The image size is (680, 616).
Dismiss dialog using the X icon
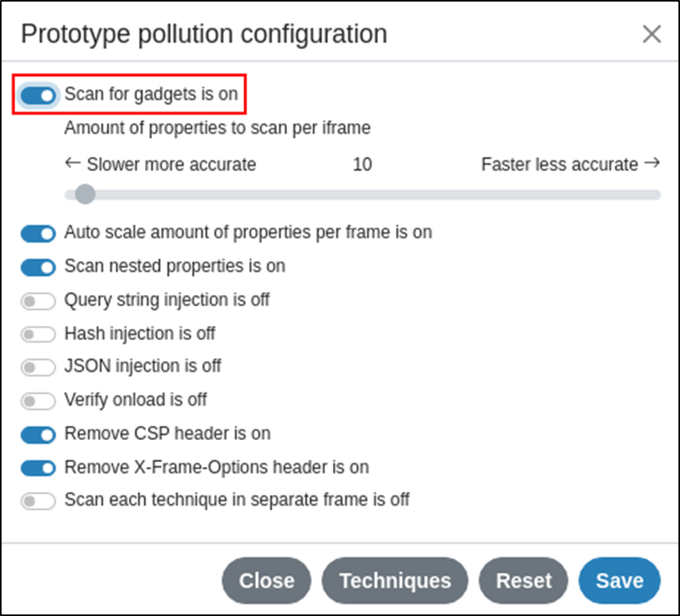tap(651, 33)
